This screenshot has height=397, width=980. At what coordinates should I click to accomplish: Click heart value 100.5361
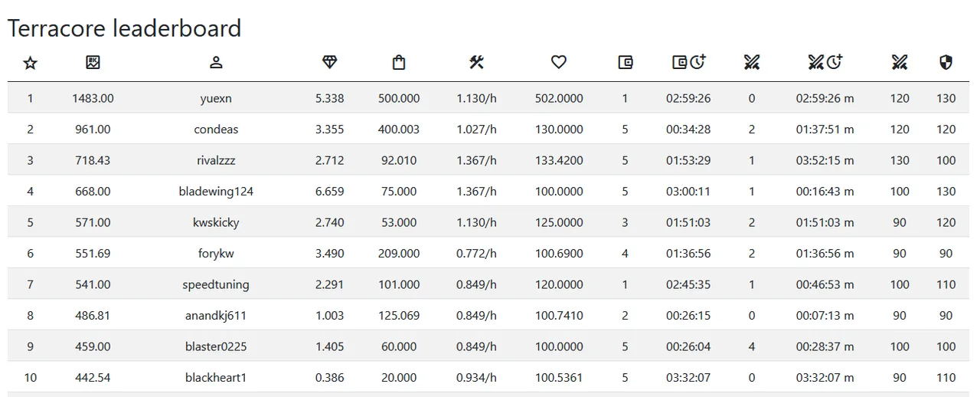point(559,378)
